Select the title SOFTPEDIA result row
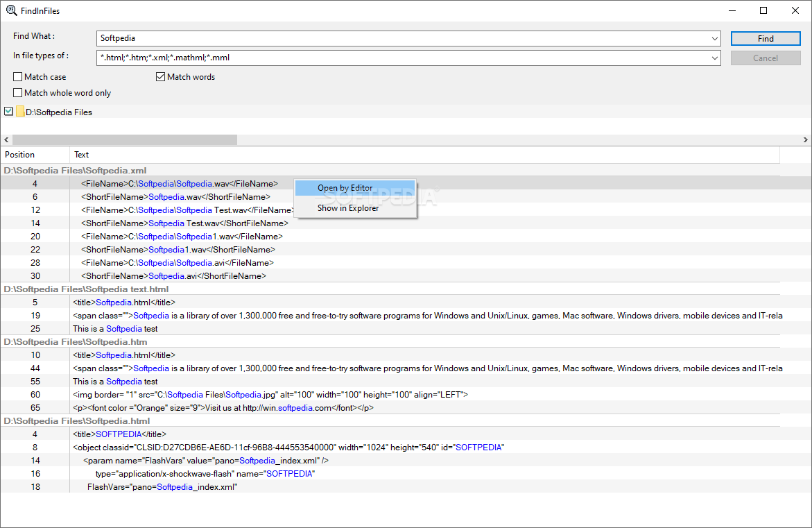 406,434
